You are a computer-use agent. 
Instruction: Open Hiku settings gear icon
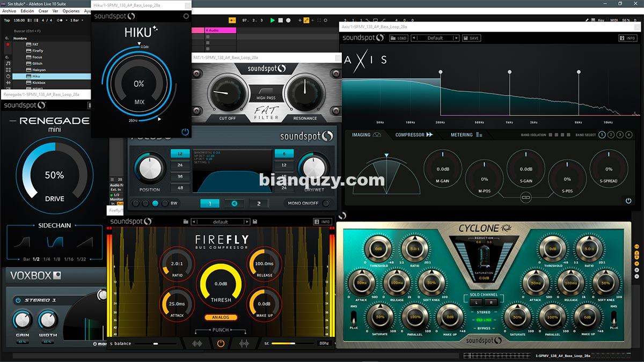point(186,16)
